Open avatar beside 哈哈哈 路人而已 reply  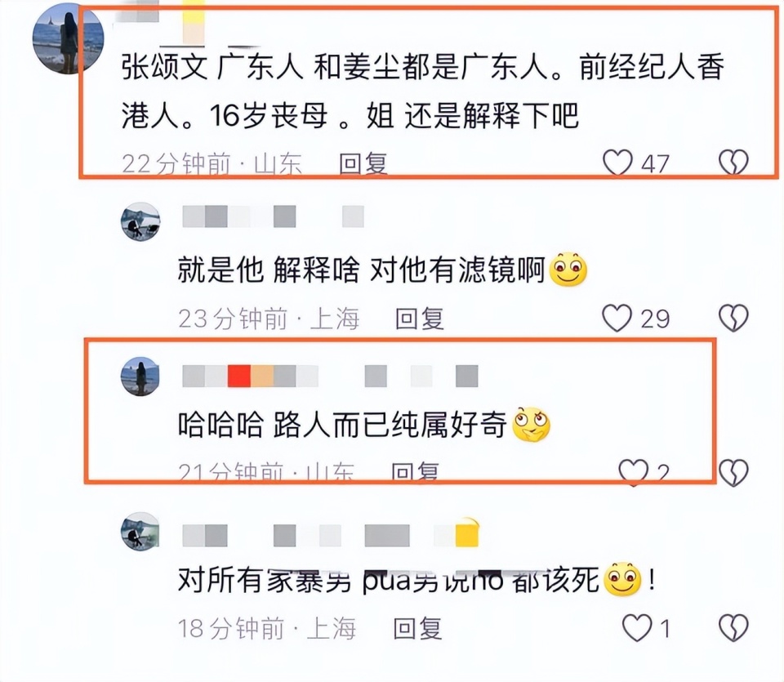140,376
